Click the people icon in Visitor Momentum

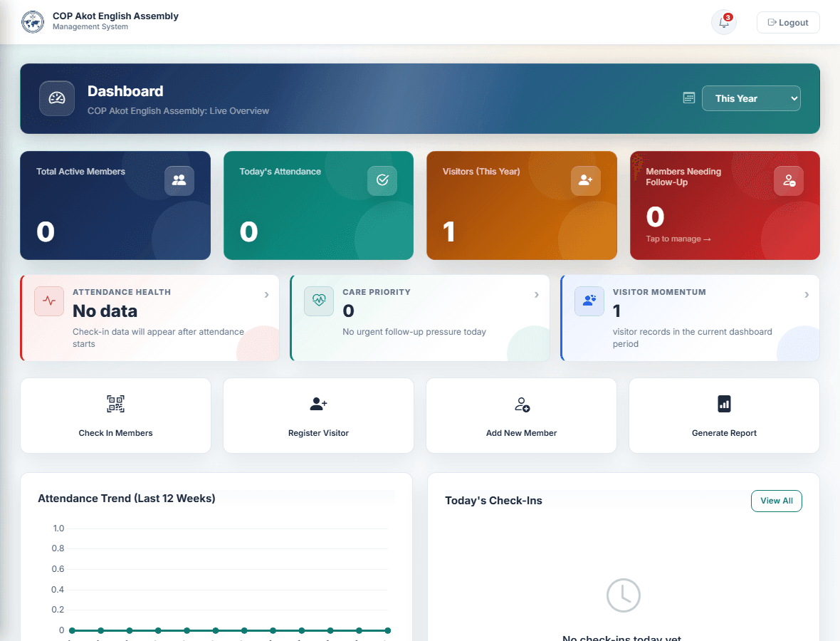(x=589, y=301)
